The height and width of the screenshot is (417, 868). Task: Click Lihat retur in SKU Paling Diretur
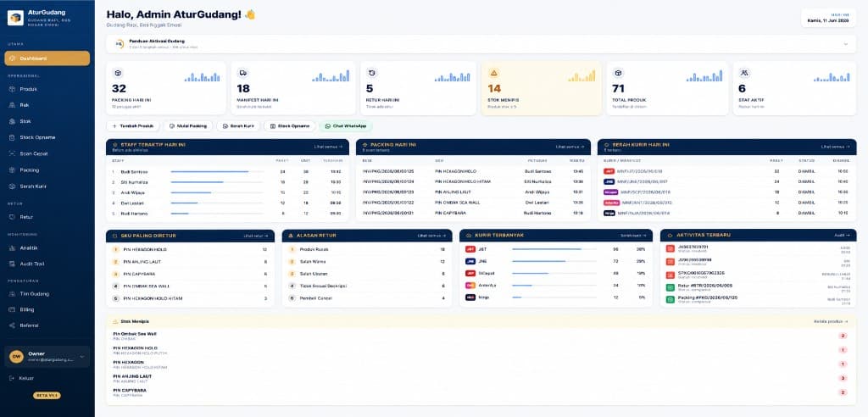point(256,236)
